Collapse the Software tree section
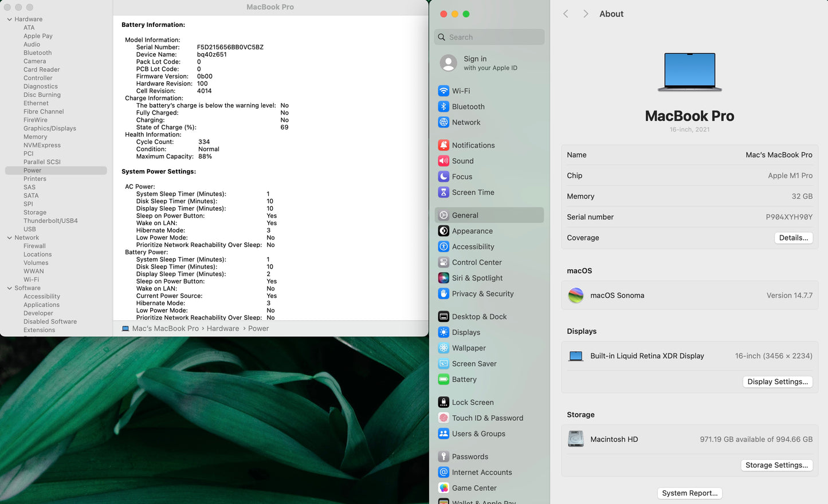828x504 pixels. 10,288
